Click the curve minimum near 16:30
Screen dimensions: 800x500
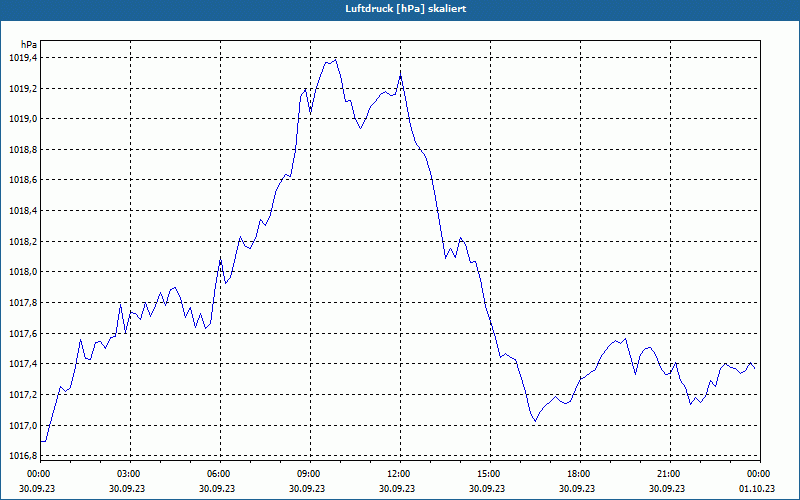(x=535, y=421)
